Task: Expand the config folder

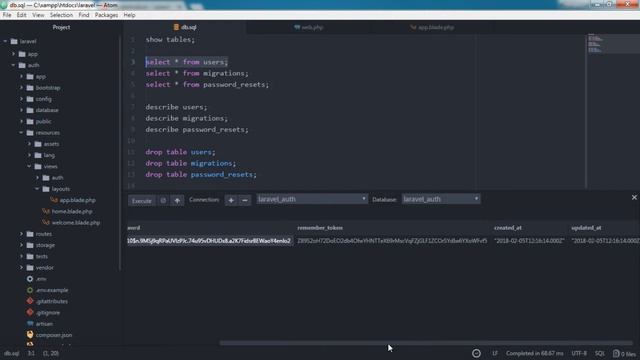Action: (22, 99)
